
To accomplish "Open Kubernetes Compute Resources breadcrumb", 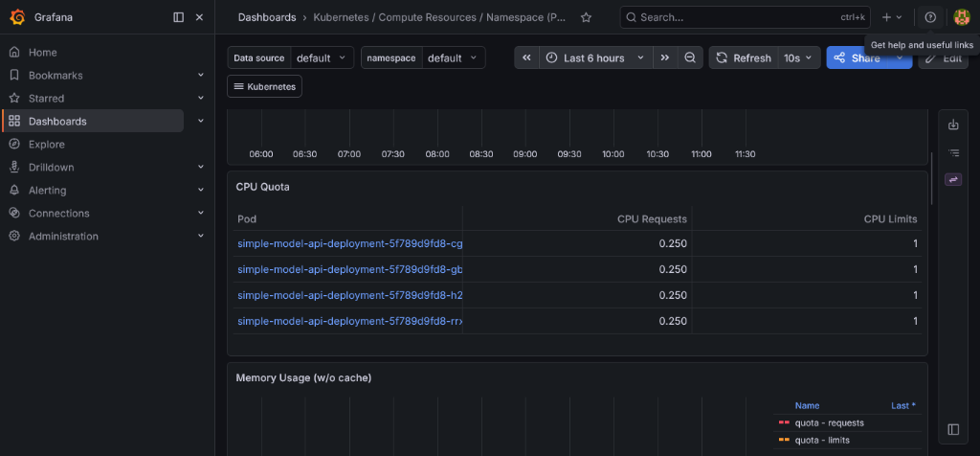I will 439,17.
